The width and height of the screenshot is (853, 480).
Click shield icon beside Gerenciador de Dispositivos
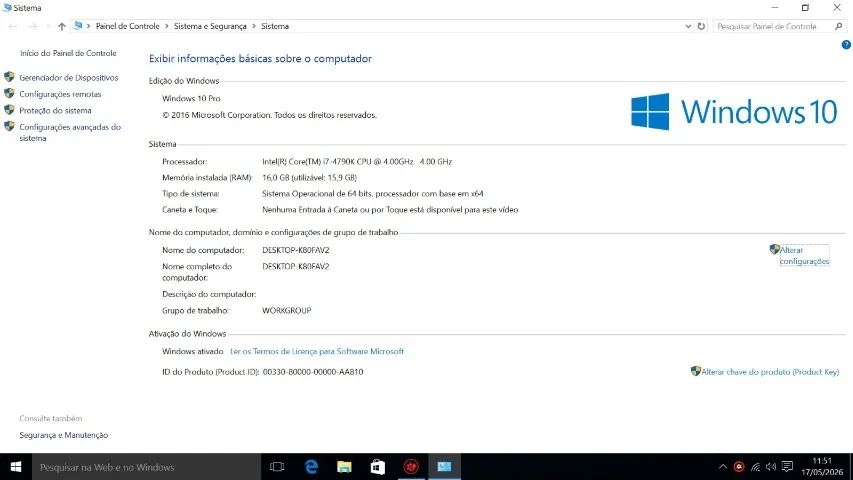tap(9, 77)
